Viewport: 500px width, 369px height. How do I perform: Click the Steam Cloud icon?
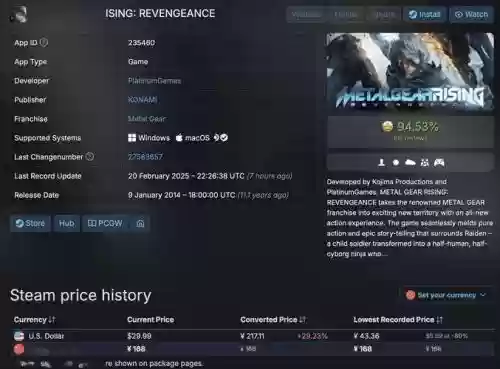tap(410, 162)
